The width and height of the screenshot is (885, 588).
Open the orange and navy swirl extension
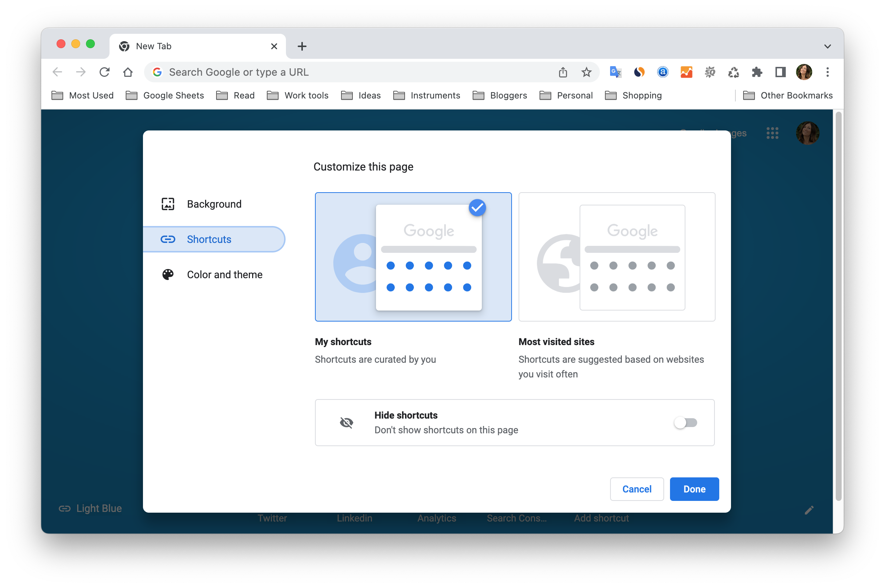click(639, 72)
